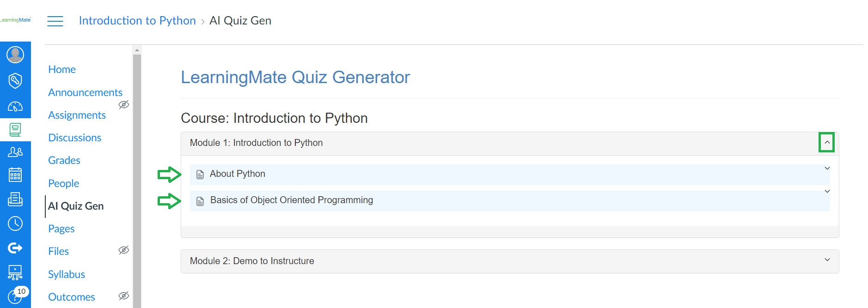Open Help icon with 10 badge

[15, 296]
